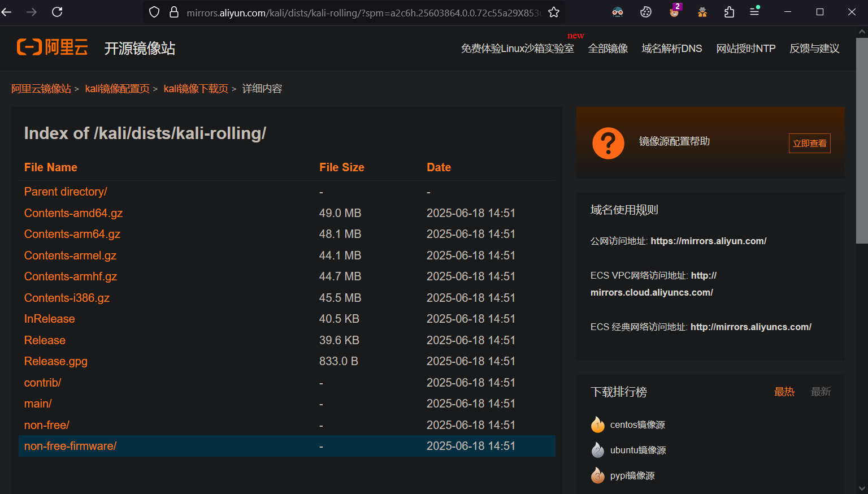This screenshot has width=868, height=494.
Task: Click the 49.0 MB size cell
Action: (x=340, y=213)
